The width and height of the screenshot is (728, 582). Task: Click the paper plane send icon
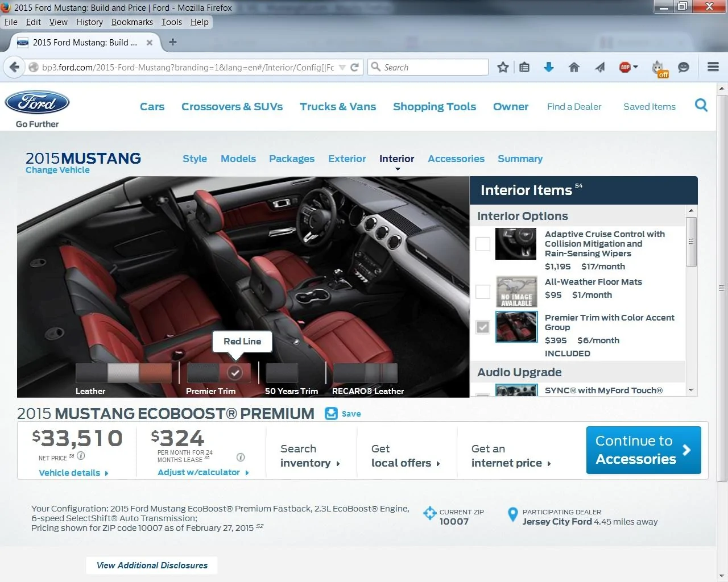click(599, 67)
